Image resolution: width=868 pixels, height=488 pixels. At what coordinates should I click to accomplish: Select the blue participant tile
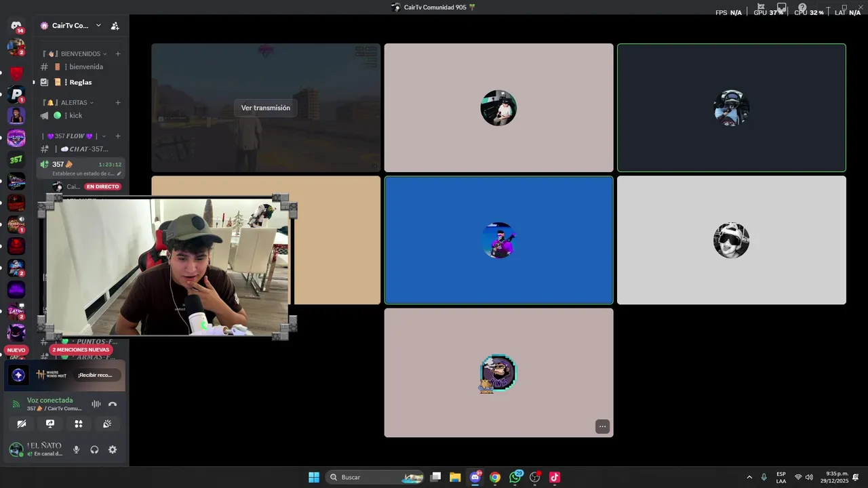coord(498,240)
